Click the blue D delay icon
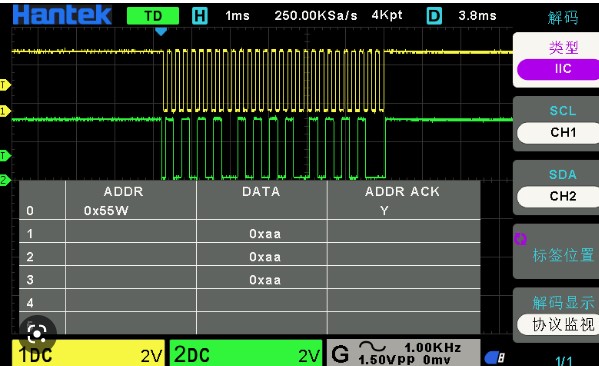 (x=434, y=16)
